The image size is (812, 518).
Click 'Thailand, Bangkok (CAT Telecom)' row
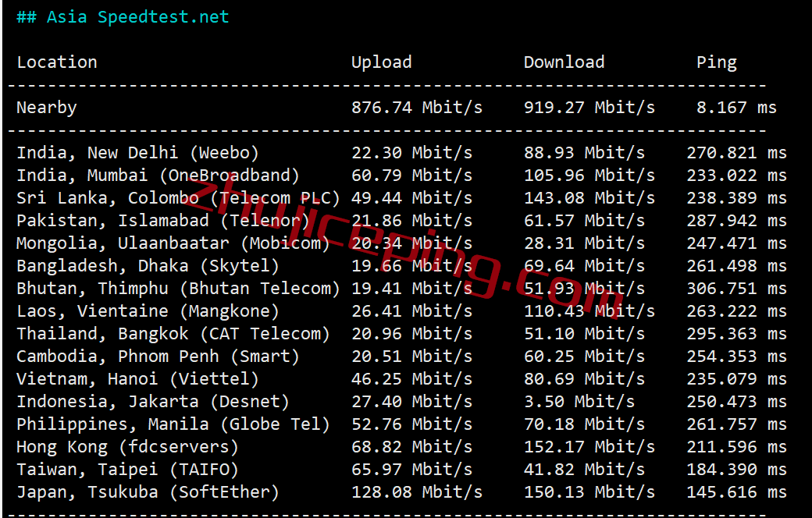pos(173,334)
